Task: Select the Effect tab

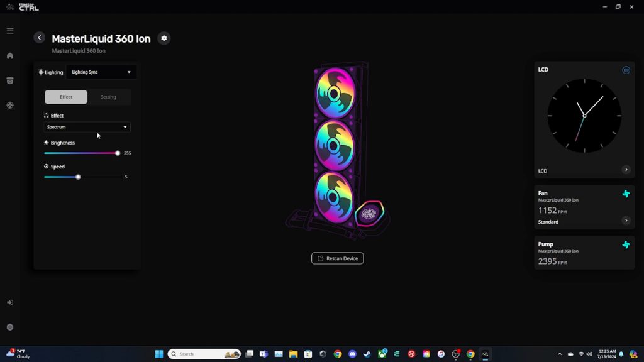Action: tap(65, 97)
